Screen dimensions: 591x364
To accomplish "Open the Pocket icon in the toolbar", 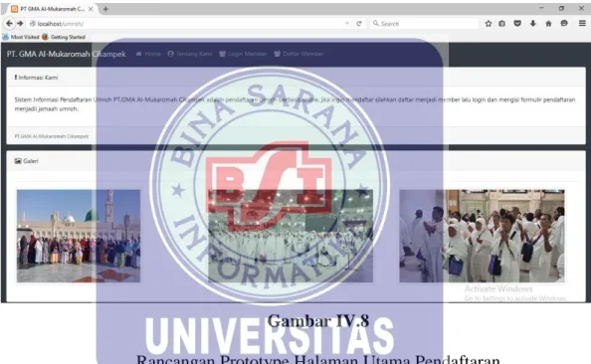I will point(517,23).
